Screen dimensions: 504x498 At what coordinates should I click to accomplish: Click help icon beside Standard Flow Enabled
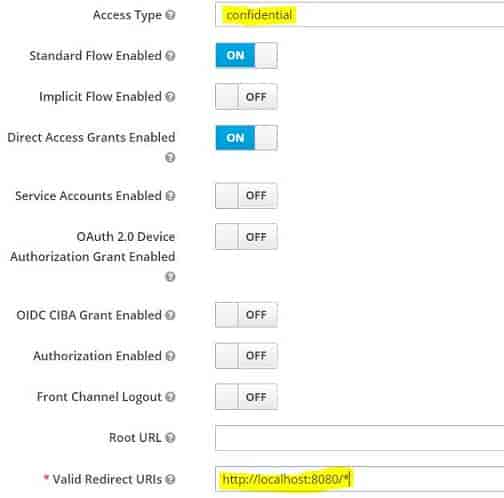[x=170, y=56]
